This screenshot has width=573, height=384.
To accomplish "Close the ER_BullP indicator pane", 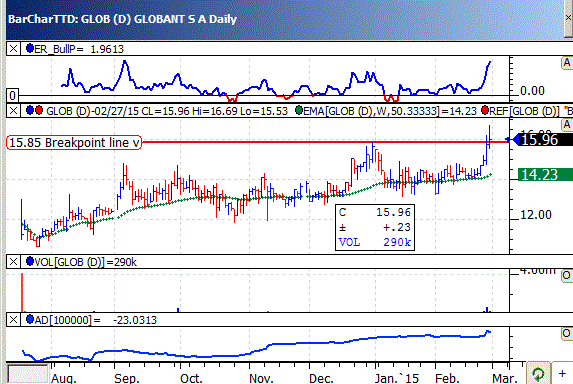I will pos(14,49).
